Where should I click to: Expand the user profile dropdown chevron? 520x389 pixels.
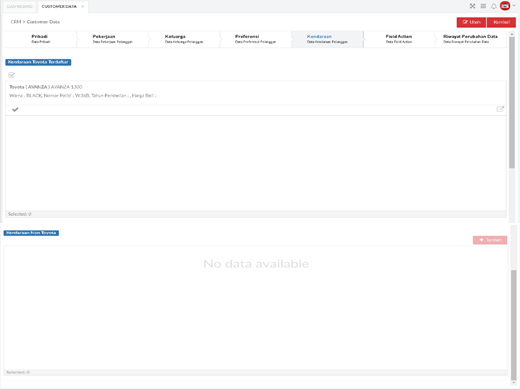click(x=514, y=6)
